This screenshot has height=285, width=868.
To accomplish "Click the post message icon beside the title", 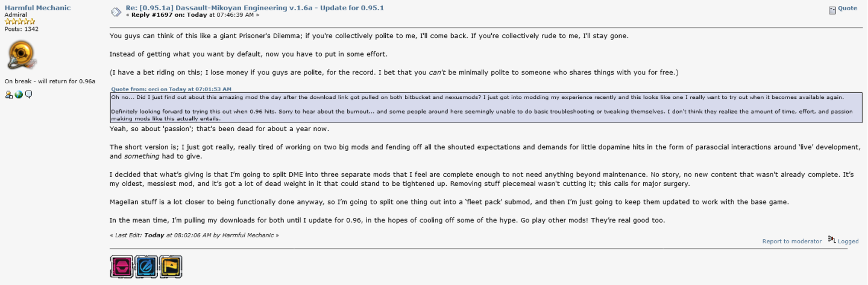I will pos(116,11).
